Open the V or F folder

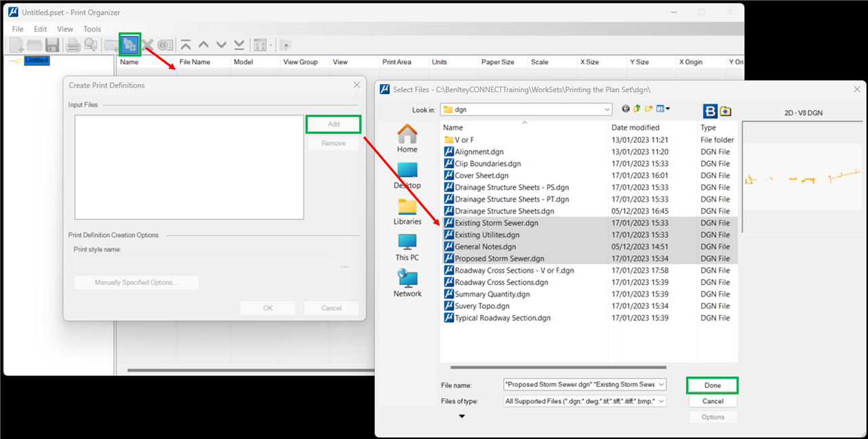point(465,140)
